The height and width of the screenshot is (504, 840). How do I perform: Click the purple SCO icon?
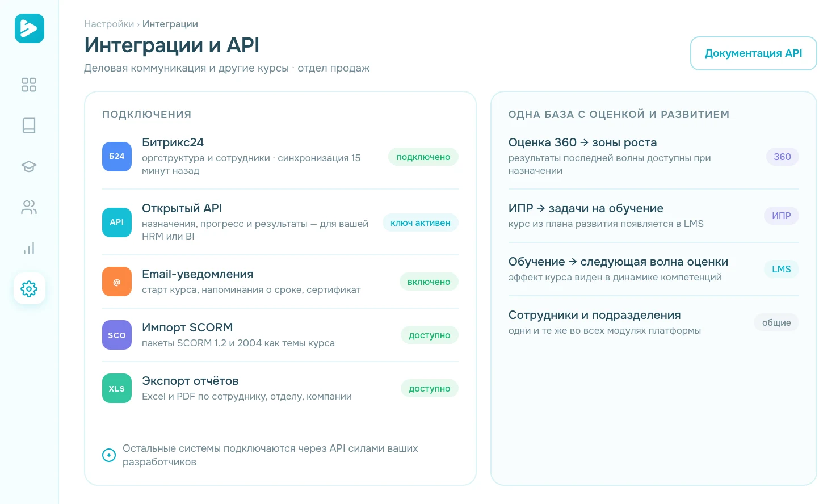click(x=117, y=335)
